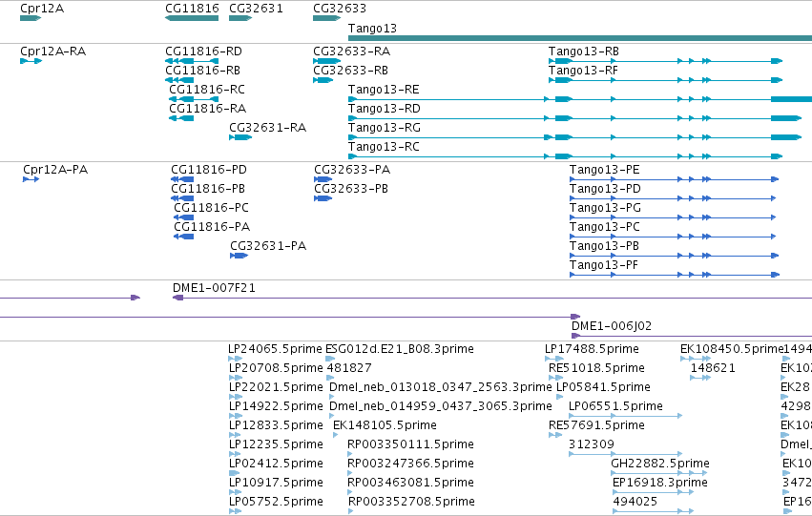Select EST ESG012d.E21_B08.3prime
Image resolution: width=812 pixels, height=516 pixels.
(399, 349)
